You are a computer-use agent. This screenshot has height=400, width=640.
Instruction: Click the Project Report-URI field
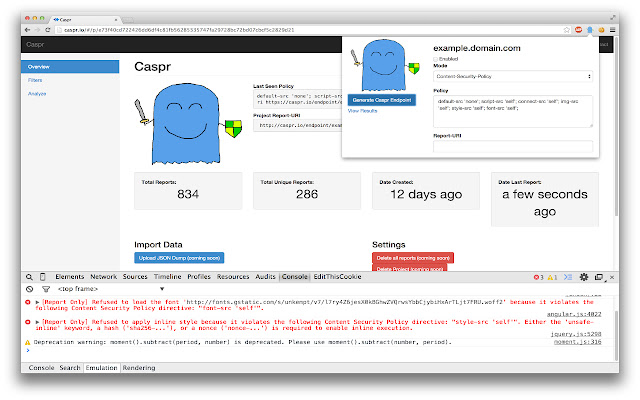coord(298,125)
